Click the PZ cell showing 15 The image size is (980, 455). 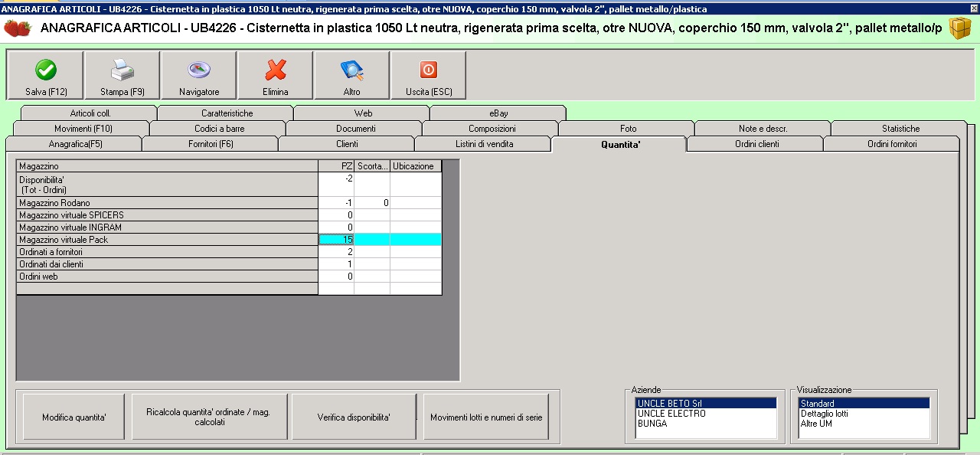pos(336,240)
